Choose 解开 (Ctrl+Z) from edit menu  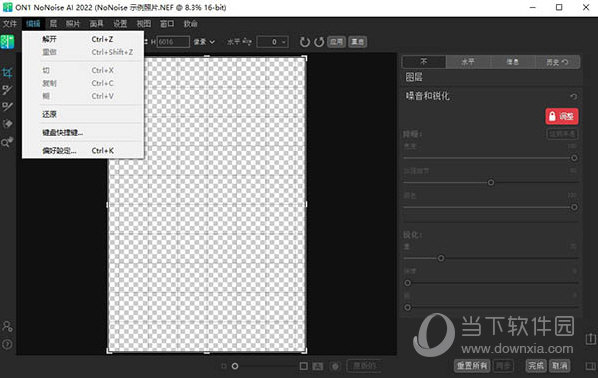[83, 39]
